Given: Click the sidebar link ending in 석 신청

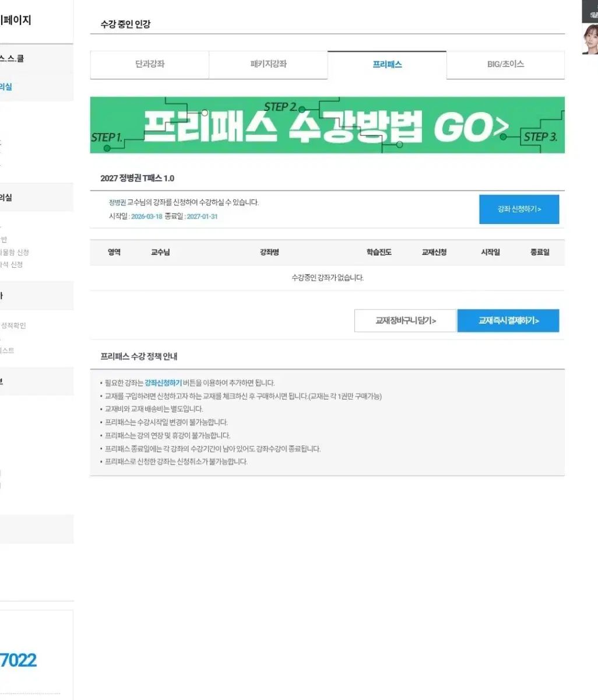Looking at the screenshot, I should (x=11, y=264).
